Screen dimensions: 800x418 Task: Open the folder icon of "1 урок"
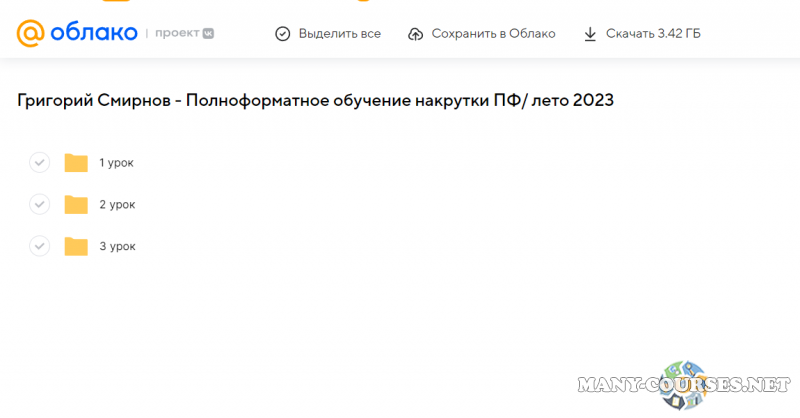76,163
